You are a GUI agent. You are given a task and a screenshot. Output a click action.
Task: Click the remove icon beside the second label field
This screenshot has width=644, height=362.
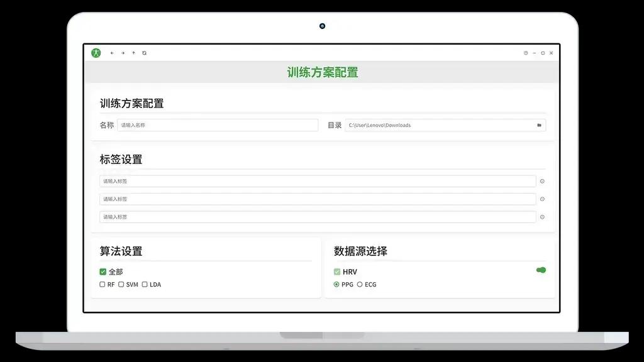point(542,199)
